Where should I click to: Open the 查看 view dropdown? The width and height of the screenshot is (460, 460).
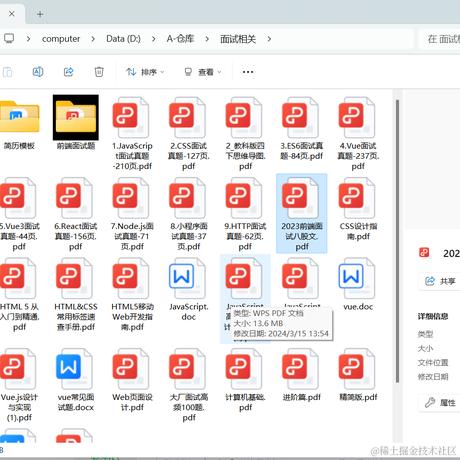[203, 72]
